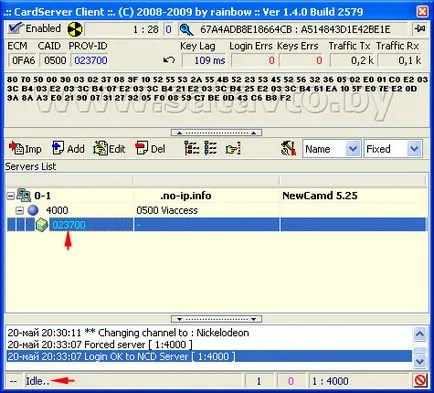
Task: Click the Traffic Tx value 0,2 k
Action: (353, 61)
